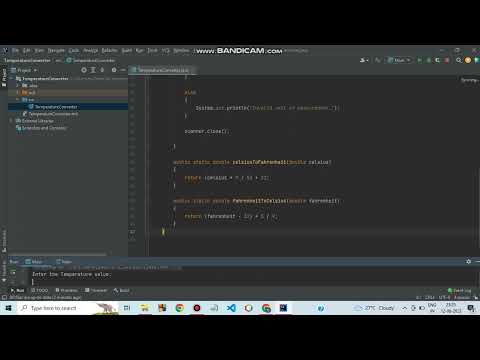Image resolution: width=480 pixels, height=360 pixels.
Task: Click the Rerun icon in Run panel
Action: pos(13,273)
